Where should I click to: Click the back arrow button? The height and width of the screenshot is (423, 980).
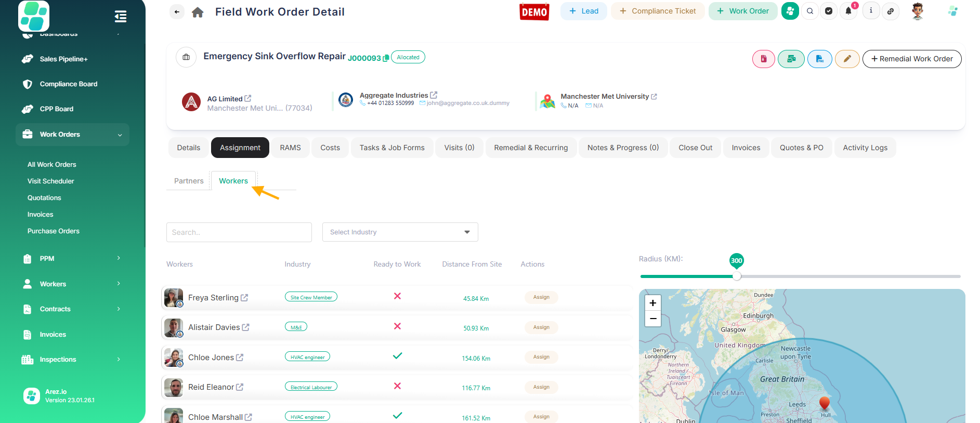177,12
